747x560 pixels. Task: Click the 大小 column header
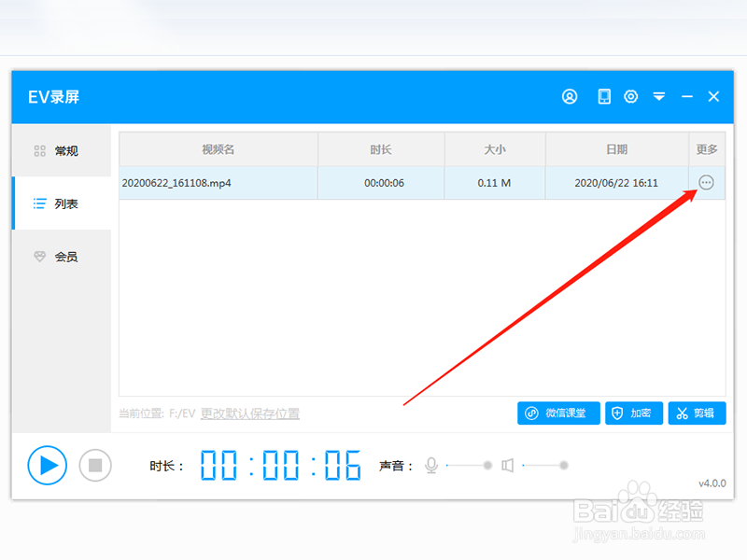(495, 149)
